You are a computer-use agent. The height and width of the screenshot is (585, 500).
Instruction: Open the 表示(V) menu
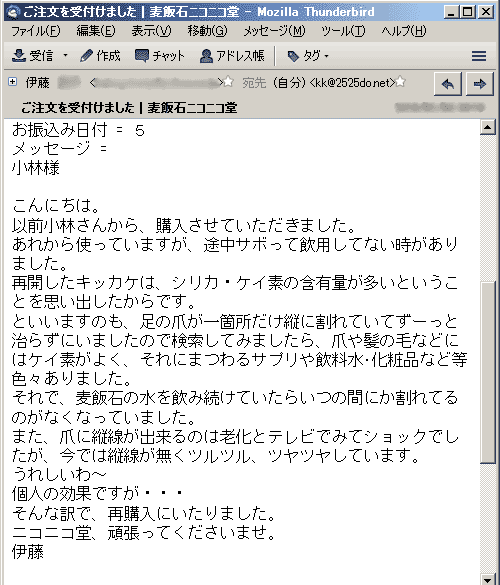(151, 31)
